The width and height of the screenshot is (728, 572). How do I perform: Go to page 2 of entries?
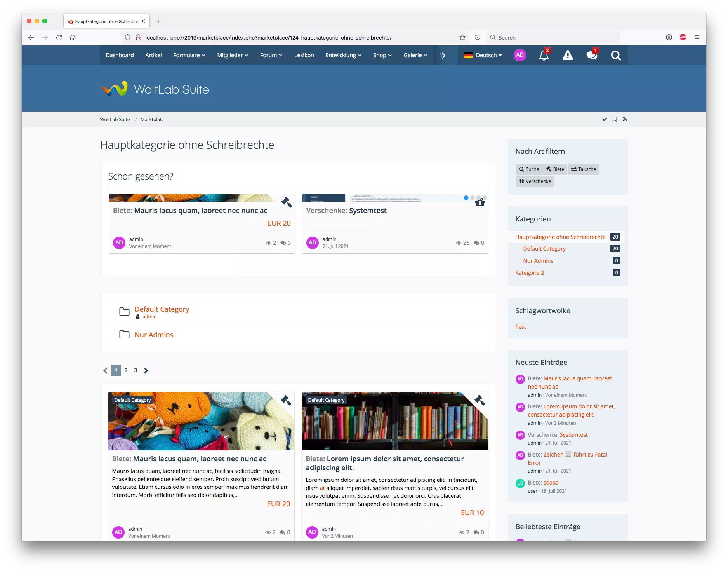126,370
